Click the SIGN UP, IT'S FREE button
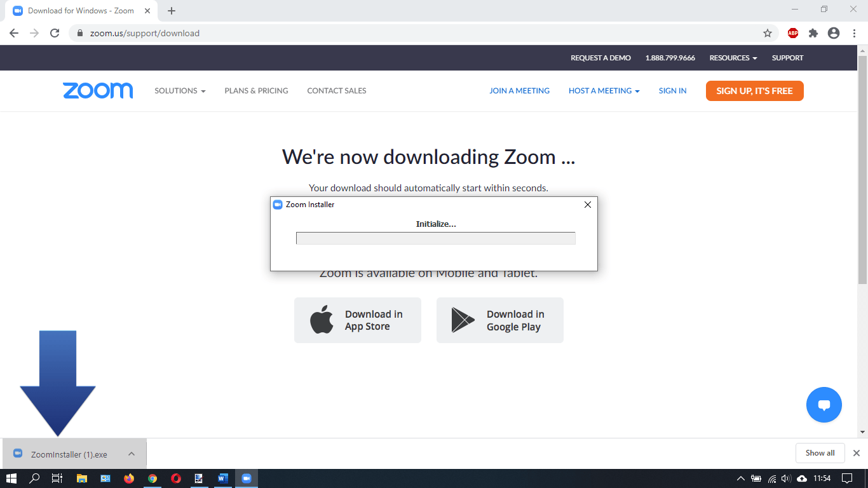 (x=754, y=90)
